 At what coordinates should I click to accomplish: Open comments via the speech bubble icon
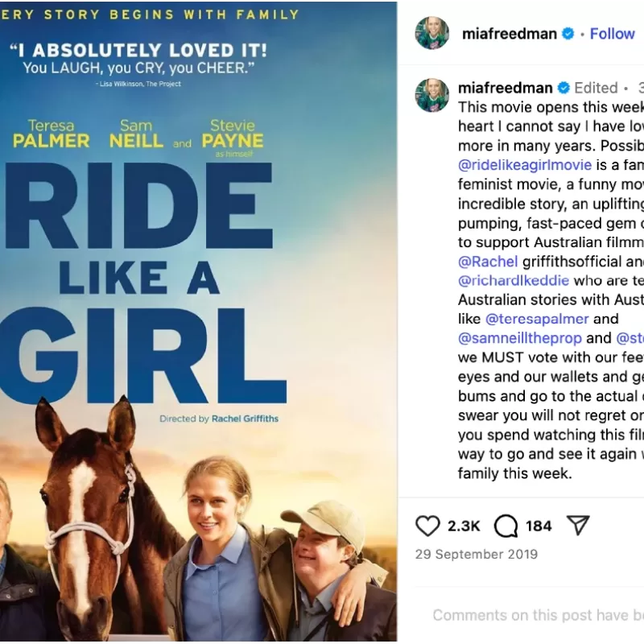506,526
